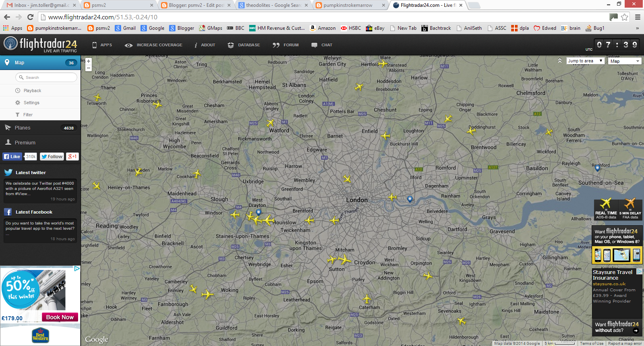This screenshot has width=644, height=346.
Task: Select the 5 MIN DELAY FAA legend
Action: pyautogui.click(x=630, y=209)
